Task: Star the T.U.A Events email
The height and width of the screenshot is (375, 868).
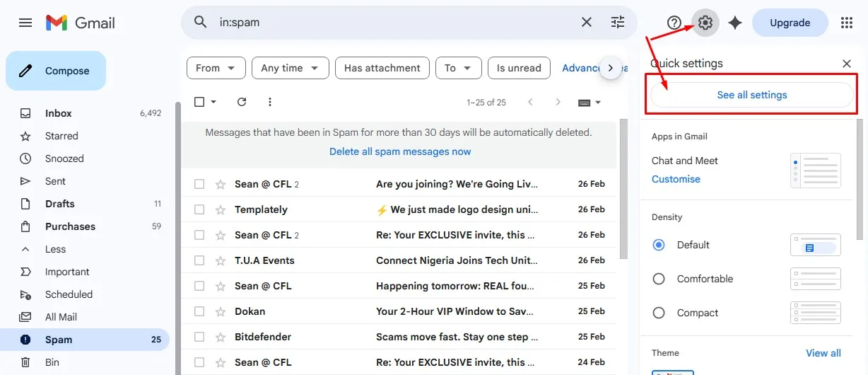Action: tap(221, 260)
